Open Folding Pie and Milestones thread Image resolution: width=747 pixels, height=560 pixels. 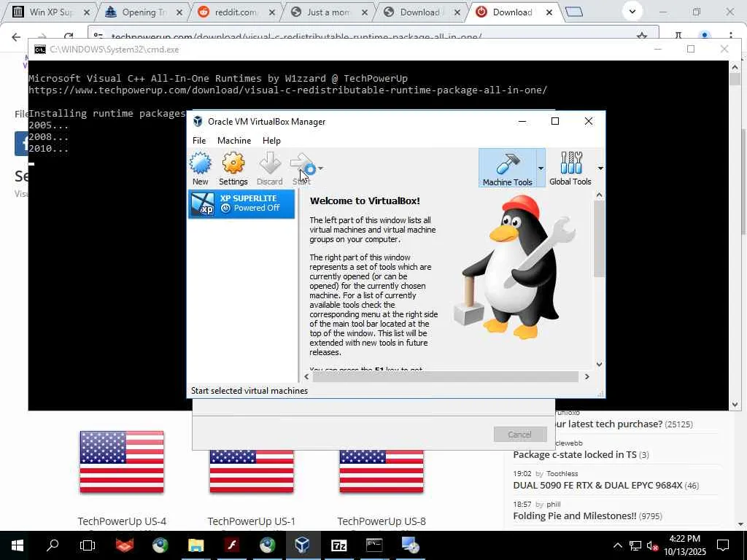tap(575, 516)
